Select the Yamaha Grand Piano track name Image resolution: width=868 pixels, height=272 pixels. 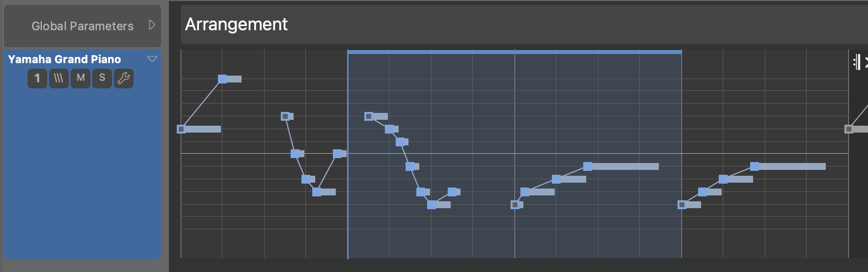(x=64, y=59)
